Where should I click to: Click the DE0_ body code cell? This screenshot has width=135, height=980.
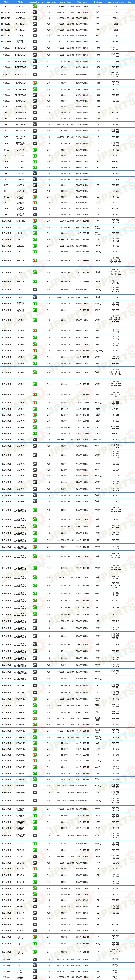point(98,221)
